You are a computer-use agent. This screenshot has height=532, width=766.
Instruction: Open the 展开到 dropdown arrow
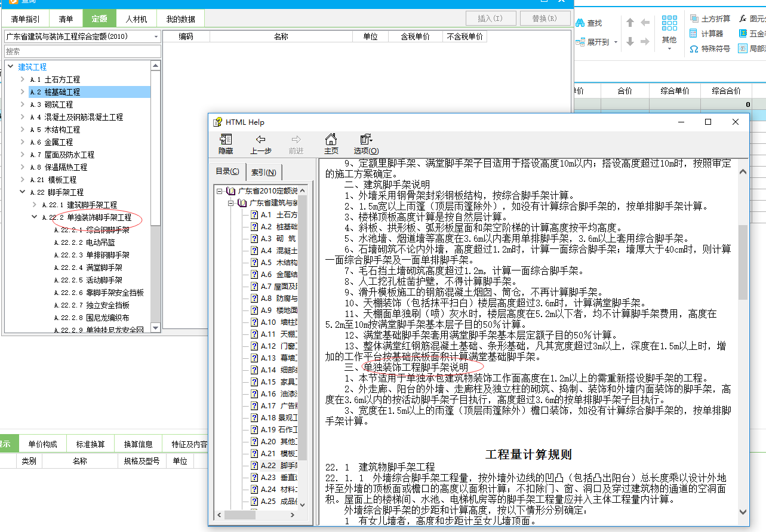click(615, 42)
